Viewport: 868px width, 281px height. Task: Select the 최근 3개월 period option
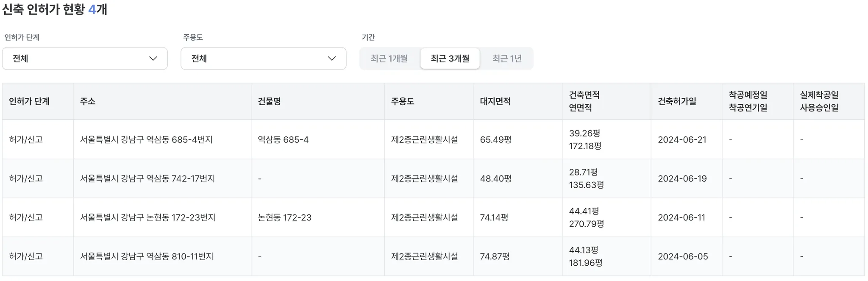tap(450, 58)
